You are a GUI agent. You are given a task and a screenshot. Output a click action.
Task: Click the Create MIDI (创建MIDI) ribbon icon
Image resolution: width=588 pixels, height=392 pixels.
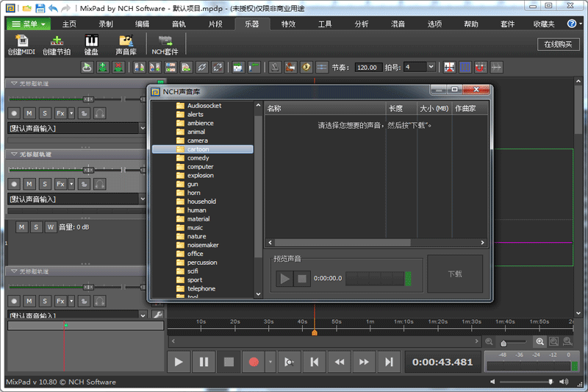(21, 45)
